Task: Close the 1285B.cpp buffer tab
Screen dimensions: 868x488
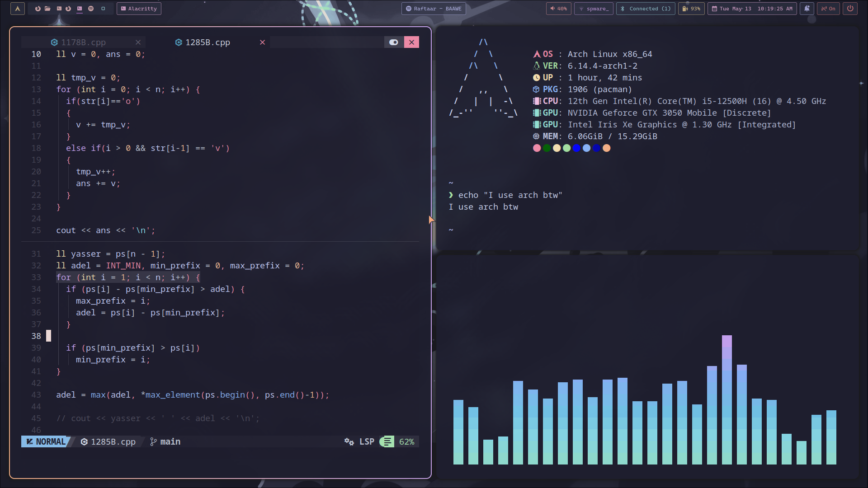Action: point(262,42)
